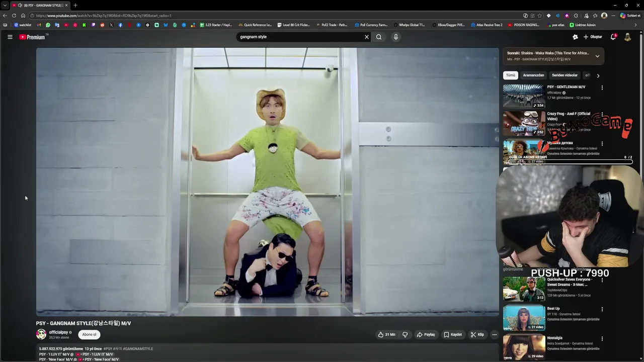Share the video via Paylaş
Viewport: 644px width, 362px height.
tap(426, 334)
